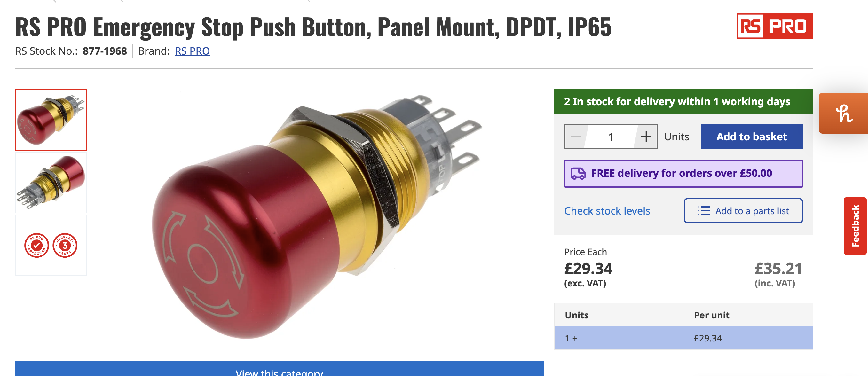
Task: Click the quantity input field
Action: click(611, 137)
